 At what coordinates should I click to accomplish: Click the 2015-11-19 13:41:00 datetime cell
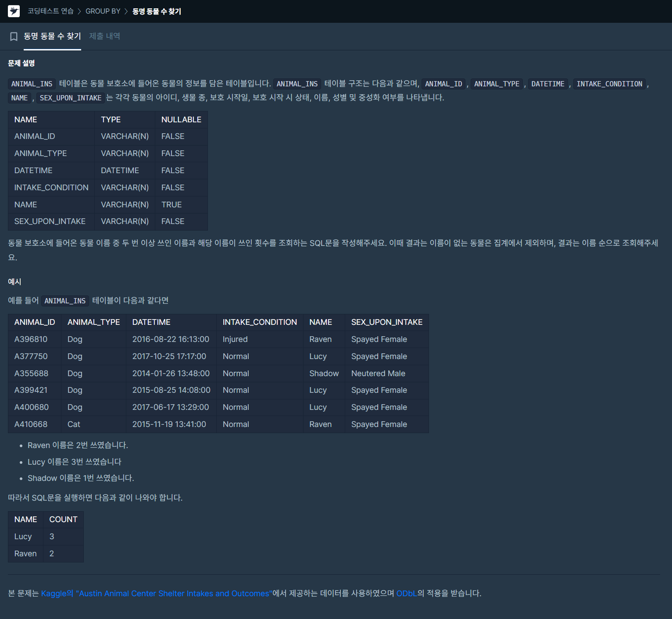tap(171, 424)
